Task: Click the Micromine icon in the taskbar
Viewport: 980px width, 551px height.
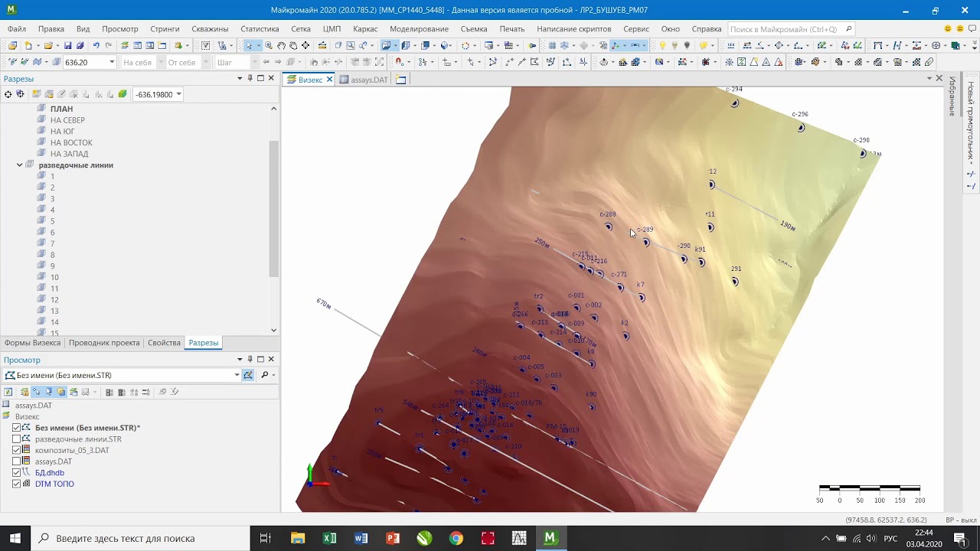Action: [x=550, y=538]
